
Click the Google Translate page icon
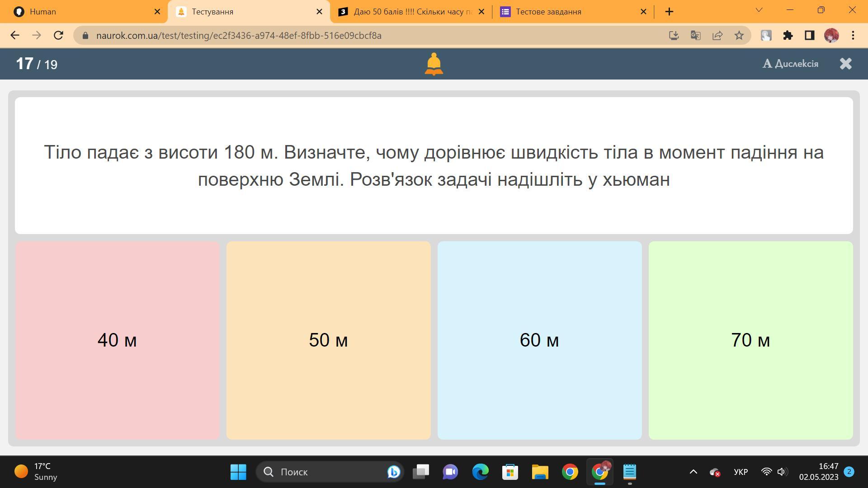[x=695, y=35]
